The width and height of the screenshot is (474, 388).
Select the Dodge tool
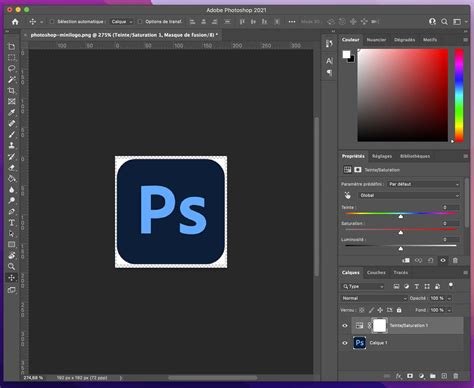[x=12, y=200]
